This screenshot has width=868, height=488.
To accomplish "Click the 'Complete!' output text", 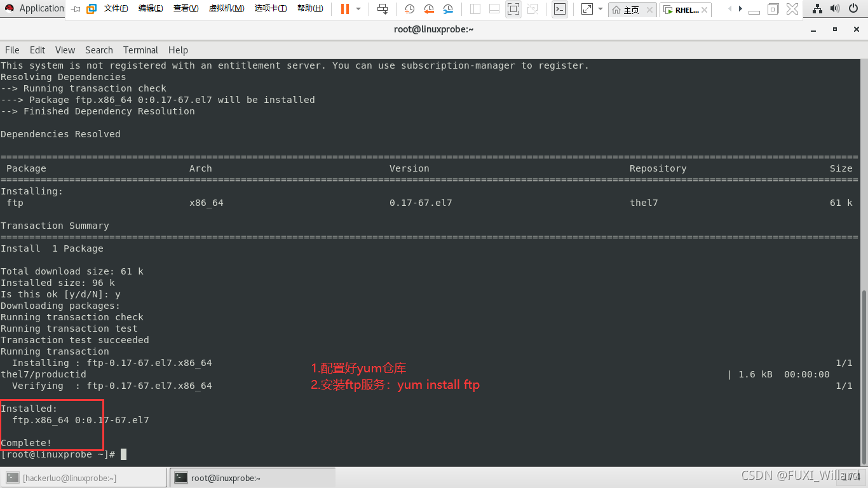I will pos(26,443).
